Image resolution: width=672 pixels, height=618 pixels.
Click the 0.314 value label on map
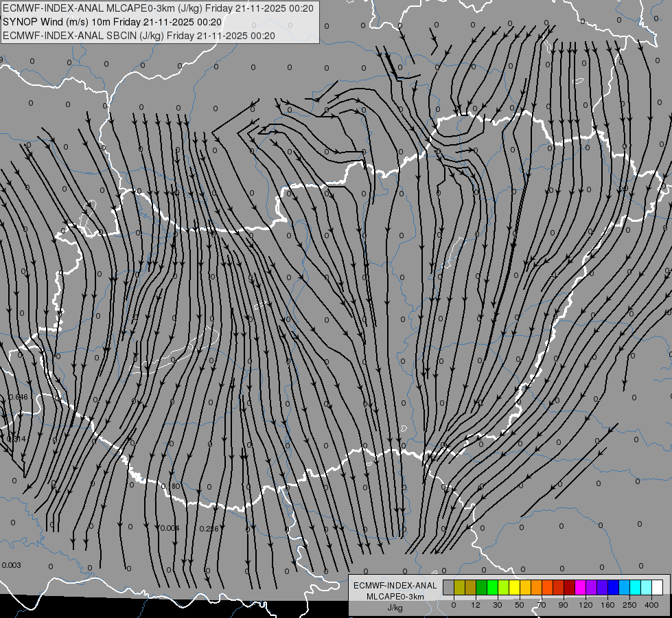(x=16, y=439)
